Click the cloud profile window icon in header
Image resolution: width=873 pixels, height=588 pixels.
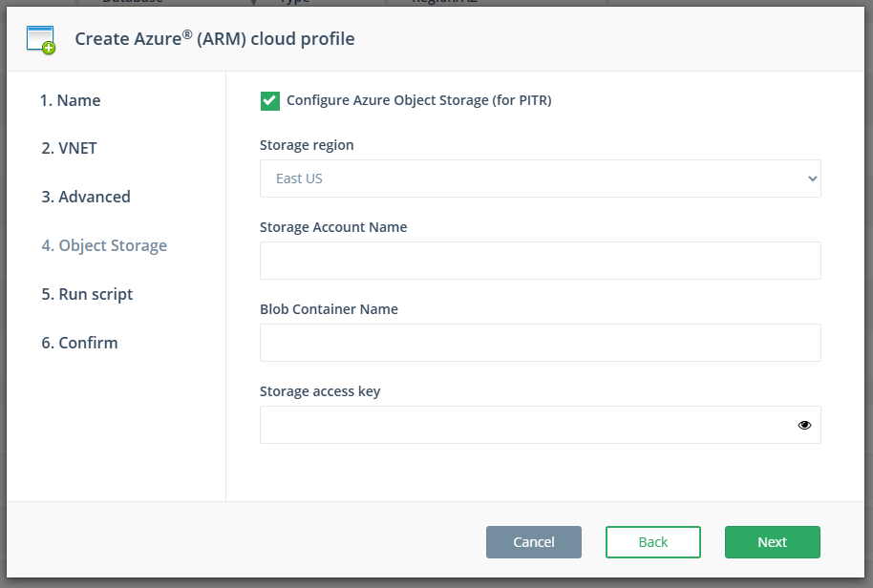41,39
